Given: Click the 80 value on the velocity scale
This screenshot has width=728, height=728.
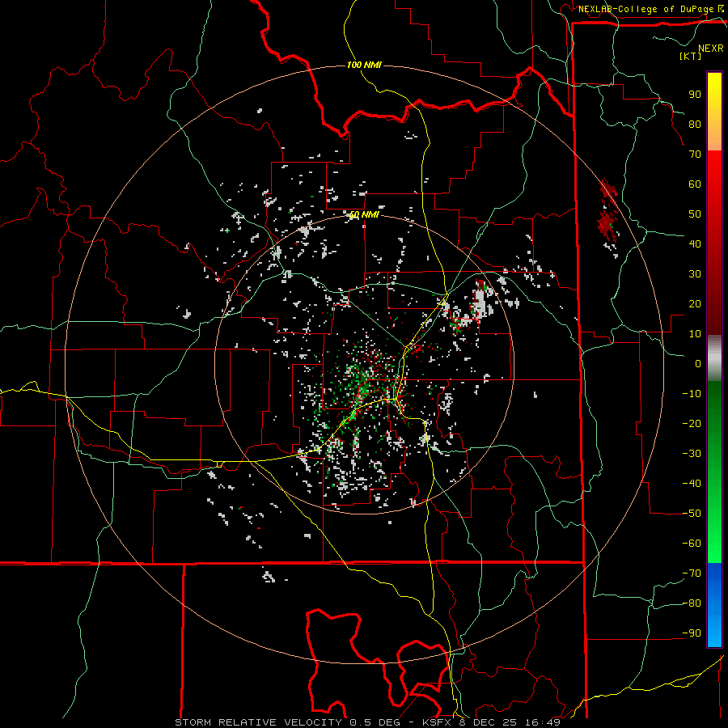Looking at the screenshot, I should [x=695, y=124].
